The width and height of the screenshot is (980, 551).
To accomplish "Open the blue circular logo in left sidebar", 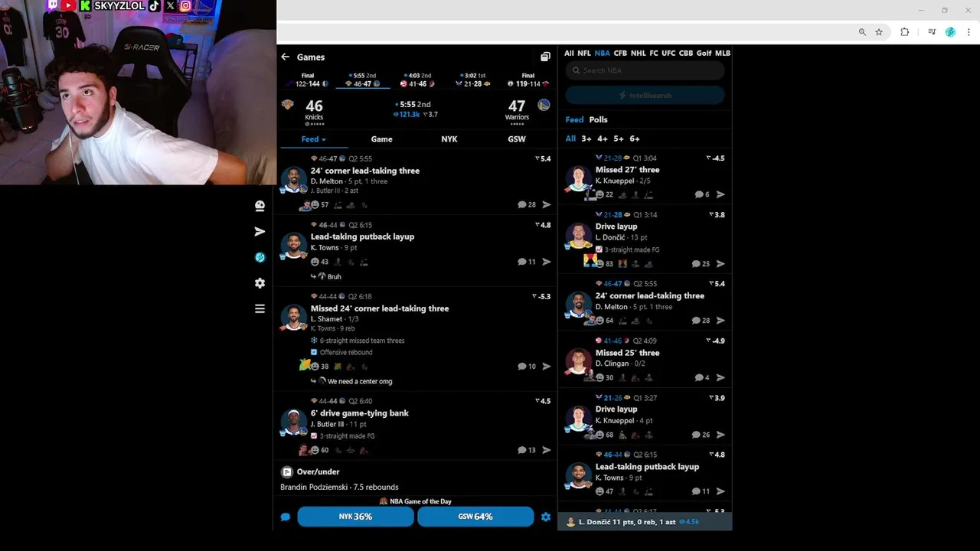I will point(260,257).
